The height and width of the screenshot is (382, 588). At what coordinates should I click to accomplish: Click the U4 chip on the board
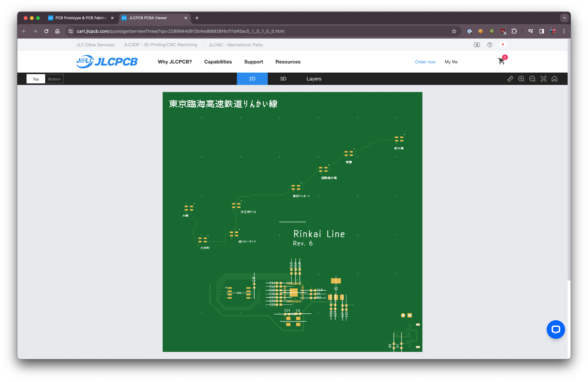tap(239, 293)
